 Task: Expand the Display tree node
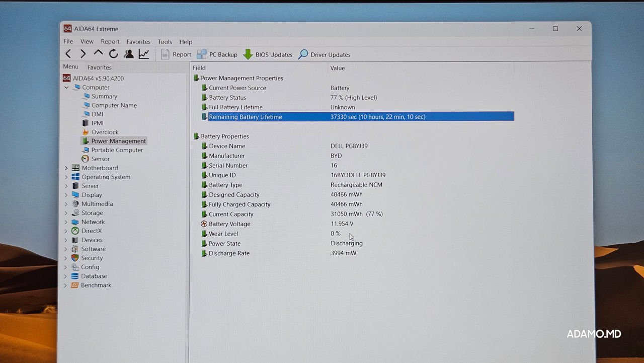tap(66, 195)
